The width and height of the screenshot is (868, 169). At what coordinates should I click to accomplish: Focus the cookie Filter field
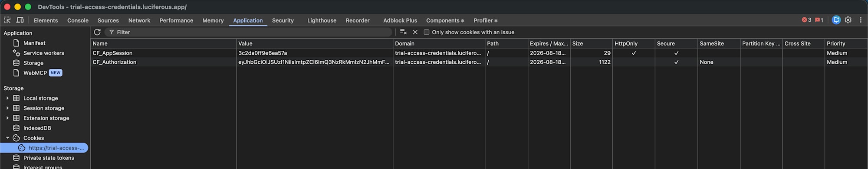coord(248,32)
